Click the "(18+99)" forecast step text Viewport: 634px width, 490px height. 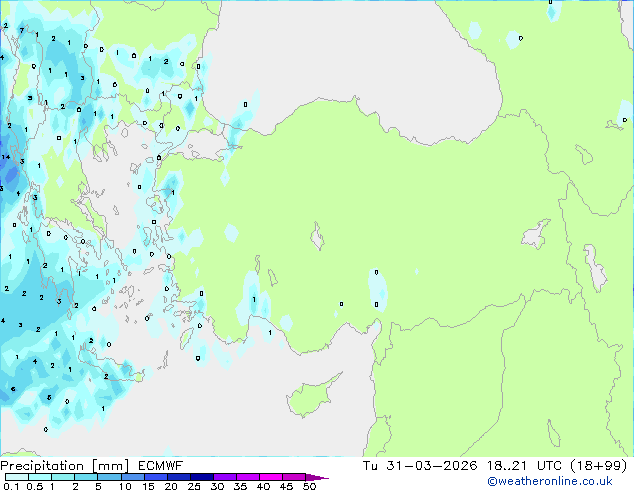[599, 466]
